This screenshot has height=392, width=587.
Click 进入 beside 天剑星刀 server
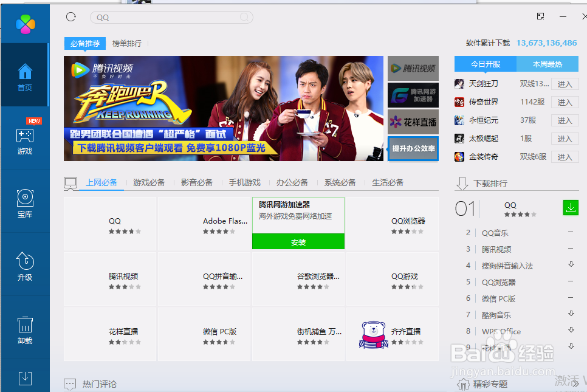click(x=564, y=84)
